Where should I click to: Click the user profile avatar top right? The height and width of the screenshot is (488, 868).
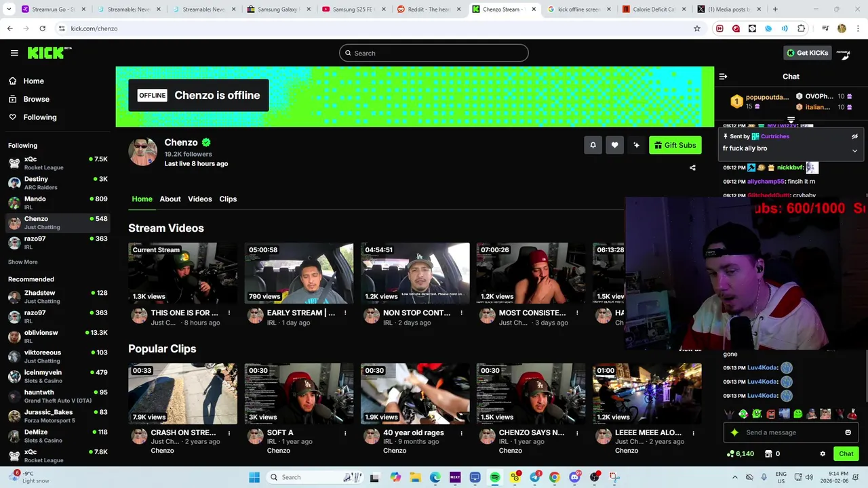(x=844, y=53)
